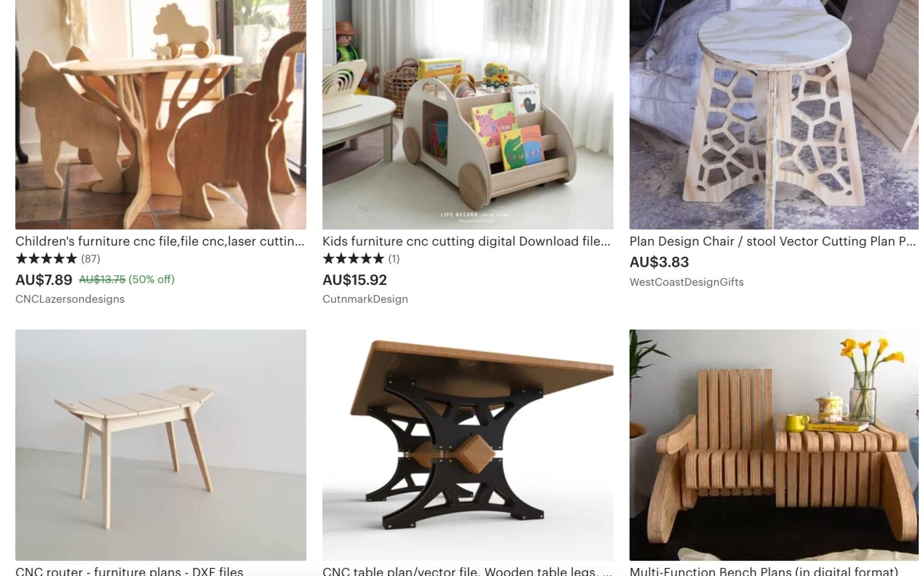Click the AU$7.89 sale price

click(44, 280)
